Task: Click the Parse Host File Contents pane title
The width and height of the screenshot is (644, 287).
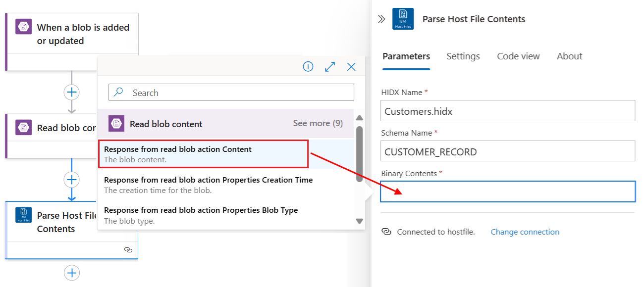Action: point(474,19)
